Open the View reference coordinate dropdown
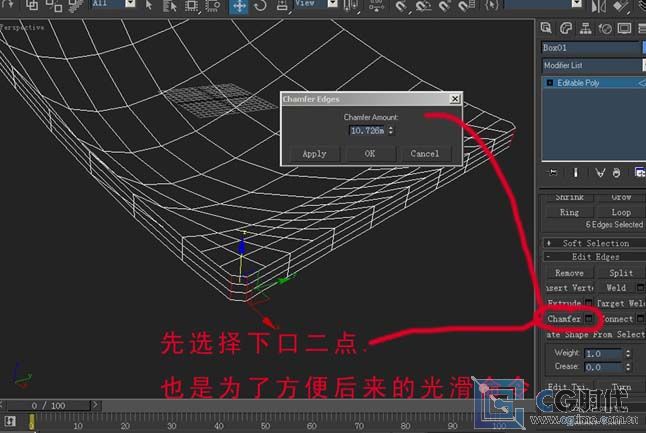 coord(320,5)
